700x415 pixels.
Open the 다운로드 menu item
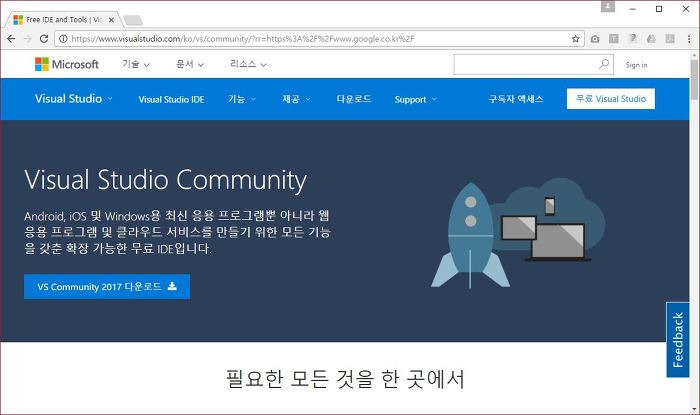click(354, 99)
